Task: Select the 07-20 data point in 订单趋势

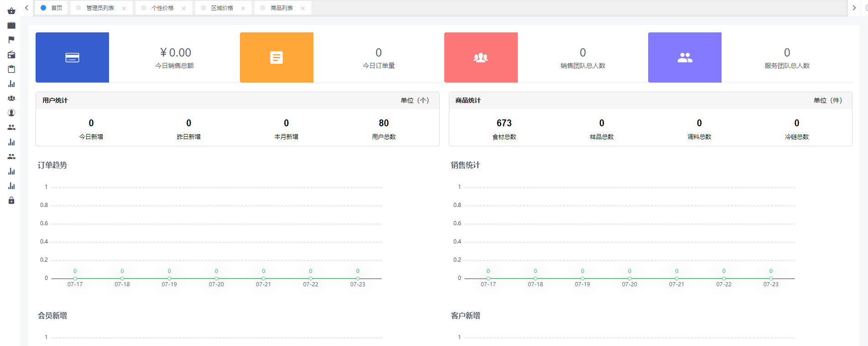Action: tap(216, 278)
